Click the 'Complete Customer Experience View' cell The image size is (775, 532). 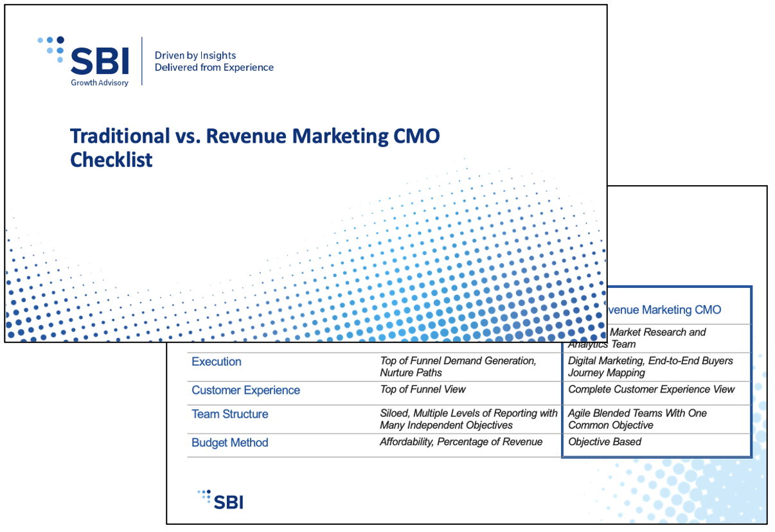tap(651, 389)
